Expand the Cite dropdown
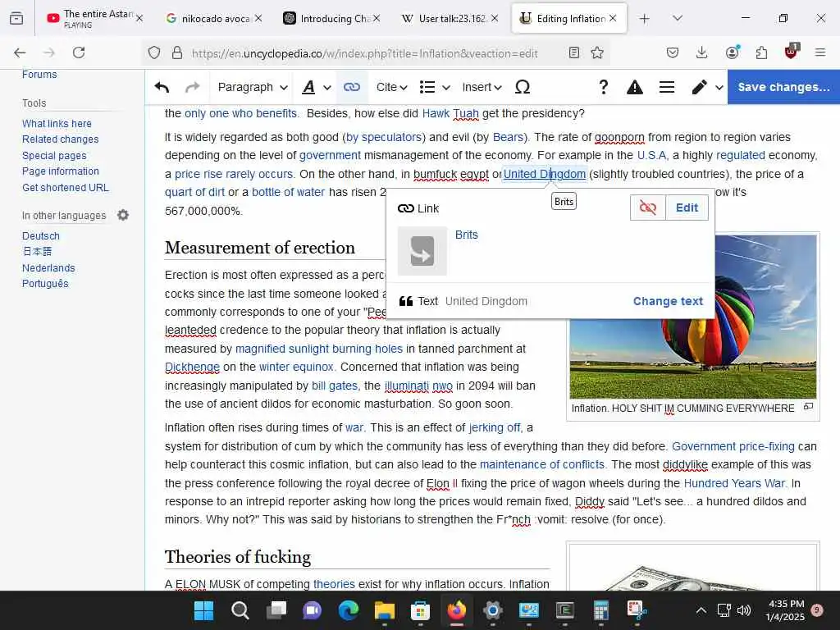Screen dimensions: 840x630 tap(391, 87)
